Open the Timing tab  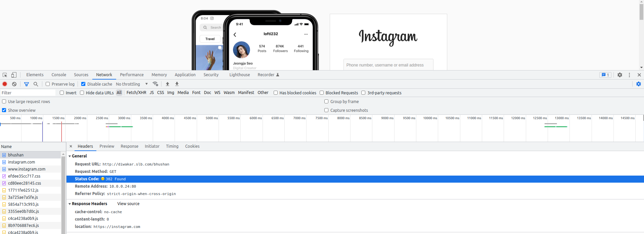point(172,146)
